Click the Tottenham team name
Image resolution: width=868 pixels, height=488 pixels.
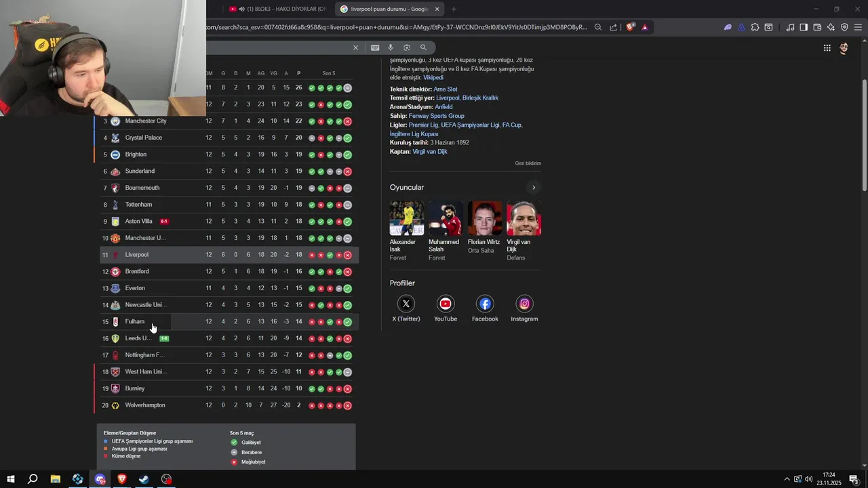click(x=138, y=205)
